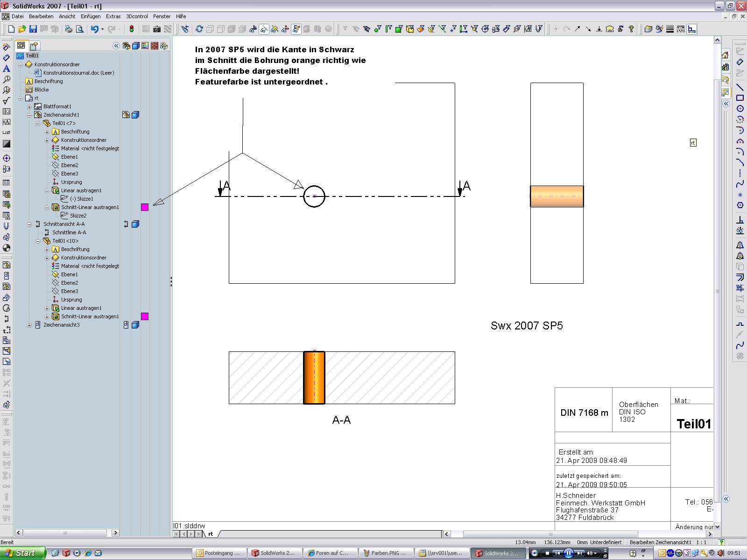Select the area hatch tool icon
The width and height of the screenshot is (747, 560).
pos(7,144)
